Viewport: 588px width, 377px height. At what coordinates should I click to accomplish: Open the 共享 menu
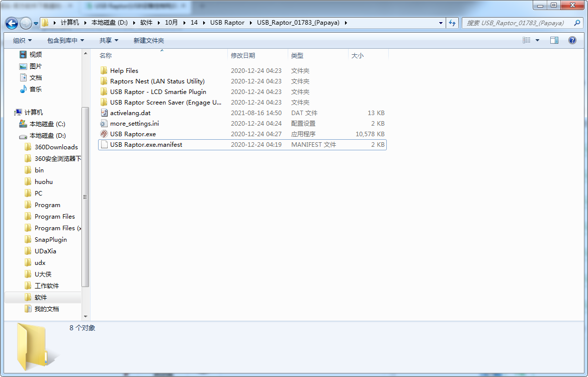tap(109, 41)
